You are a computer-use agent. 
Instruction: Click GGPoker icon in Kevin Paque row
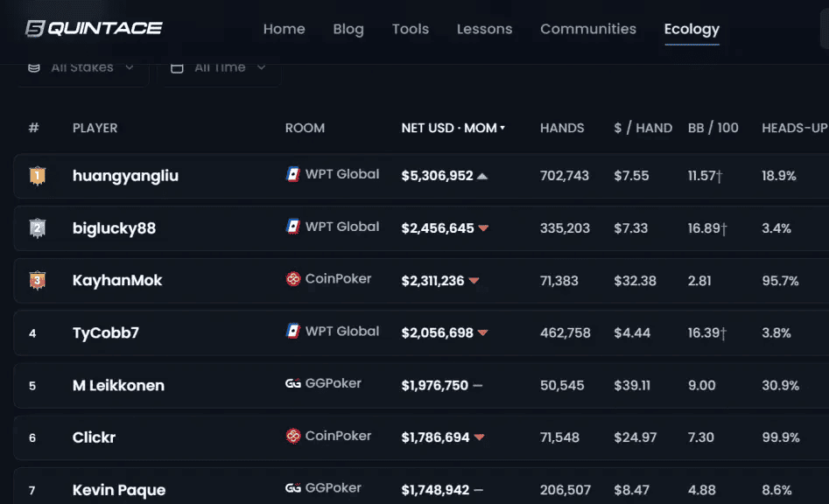click(293, 487)
